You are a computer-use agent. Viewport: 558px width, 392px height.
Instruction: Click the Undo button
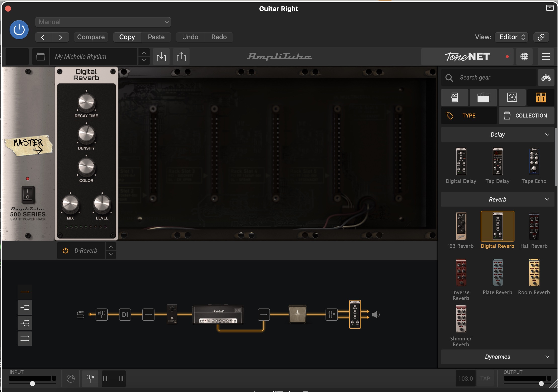[190, 37]
